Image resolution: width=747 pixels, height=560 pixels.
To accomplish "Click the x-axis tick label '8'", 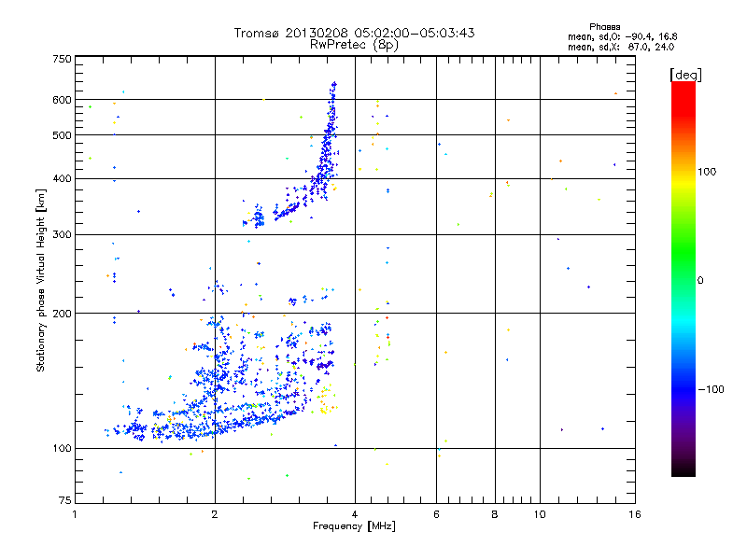I will (495, 514).
